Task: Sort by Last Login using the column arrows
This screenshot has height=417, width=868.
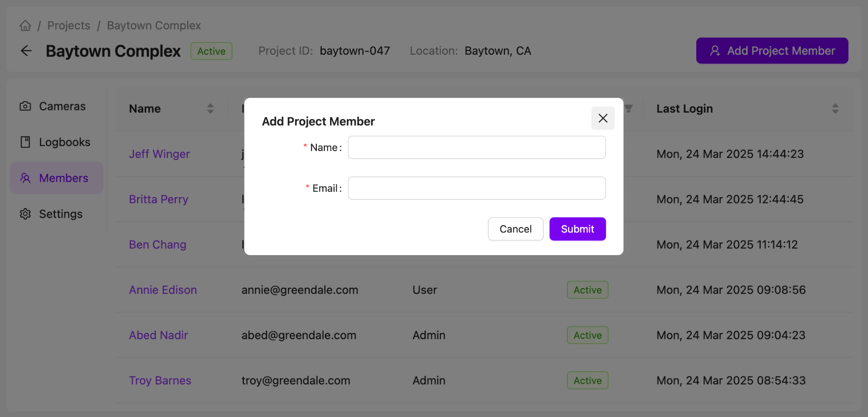Action: (835, 109)
